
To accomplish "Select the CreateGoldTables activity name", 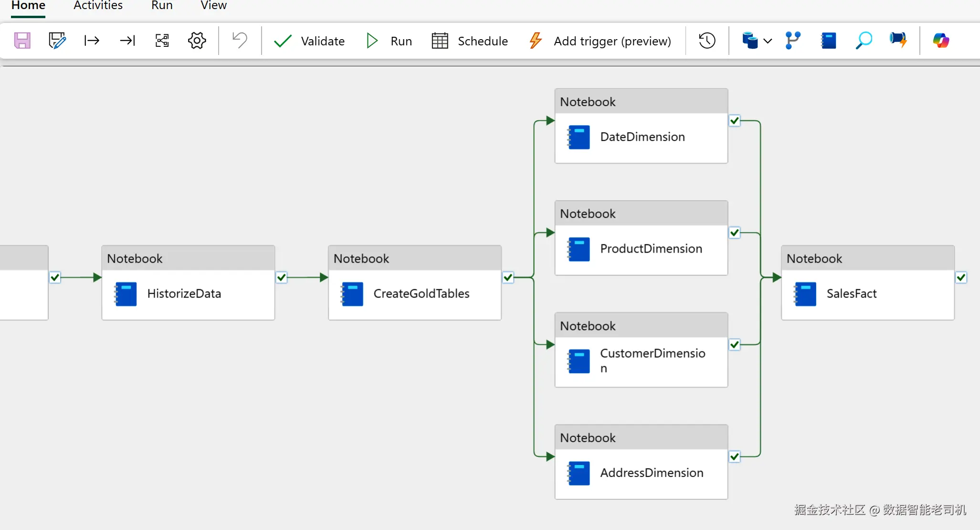I will [422, 294].
